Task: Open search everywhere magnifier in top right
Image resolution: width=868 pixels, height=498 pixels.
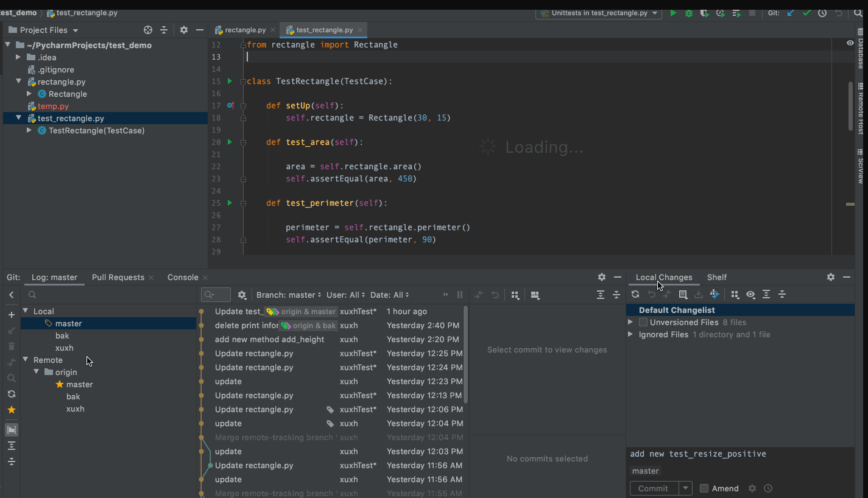Action: pyautogui.click(x=858, y=13)
